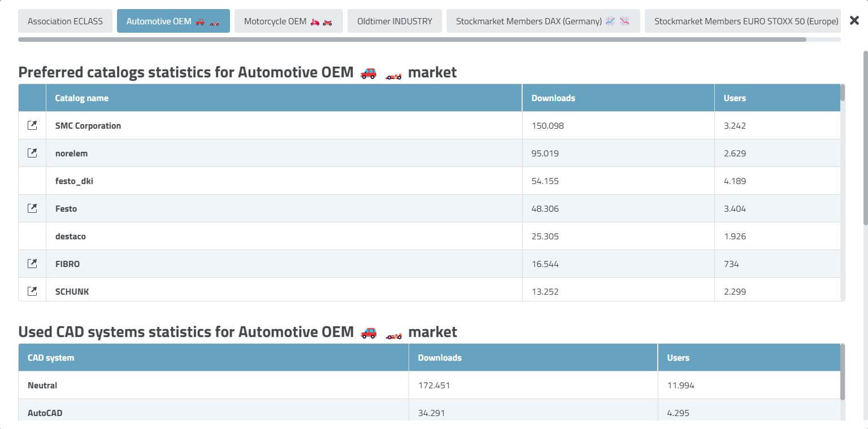Select the Automotive OEM tab

(x=173, y=21)
